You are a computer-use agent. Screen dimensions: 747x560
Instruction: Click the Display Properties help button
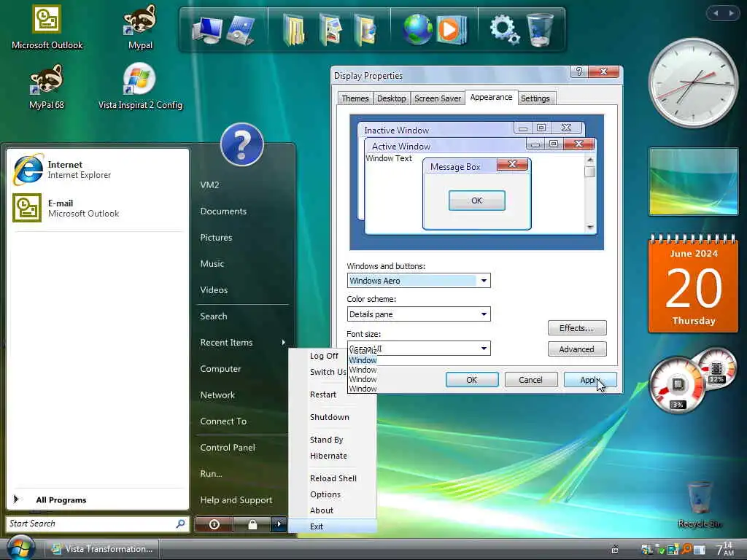tap(578, 71)
